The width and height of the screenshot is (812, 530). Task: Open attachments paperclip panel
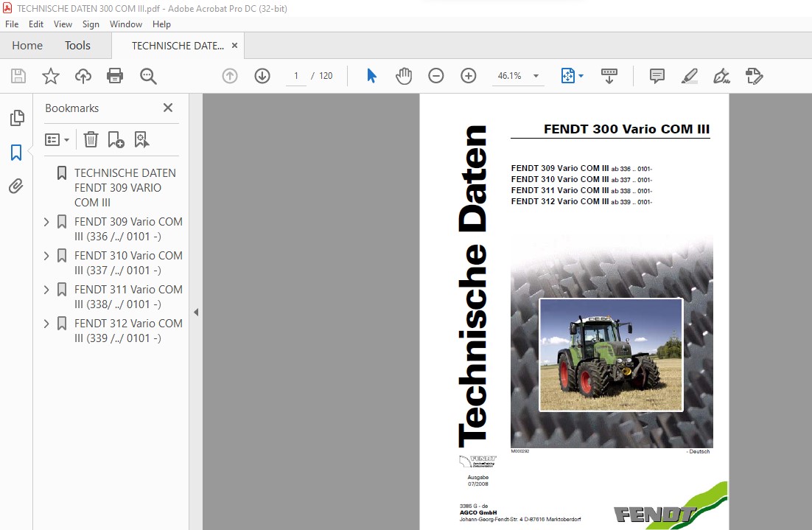16,186
